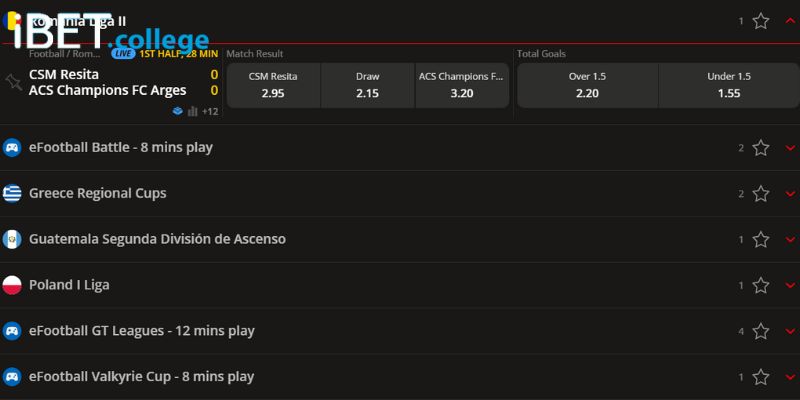Open match statistics bar chart icon

(x=192, y=111)
